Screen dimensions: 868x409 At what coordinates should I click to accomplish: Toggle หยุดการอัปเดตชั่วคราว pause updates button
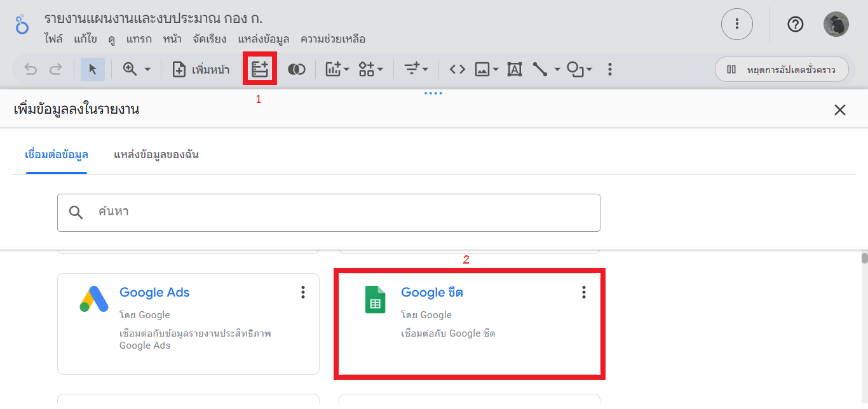(782, 70)
